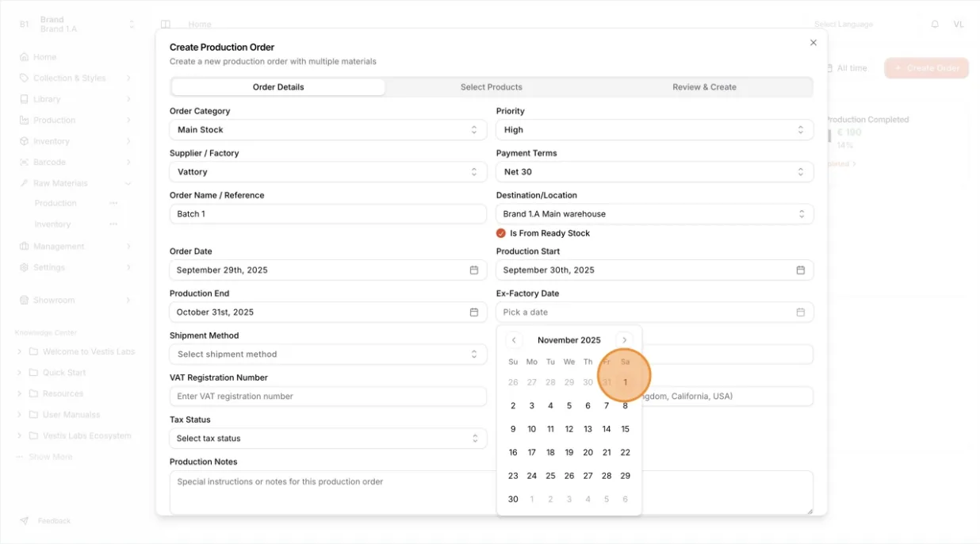Click Select Language option
The image size is (980, 544).
point(844,25)
